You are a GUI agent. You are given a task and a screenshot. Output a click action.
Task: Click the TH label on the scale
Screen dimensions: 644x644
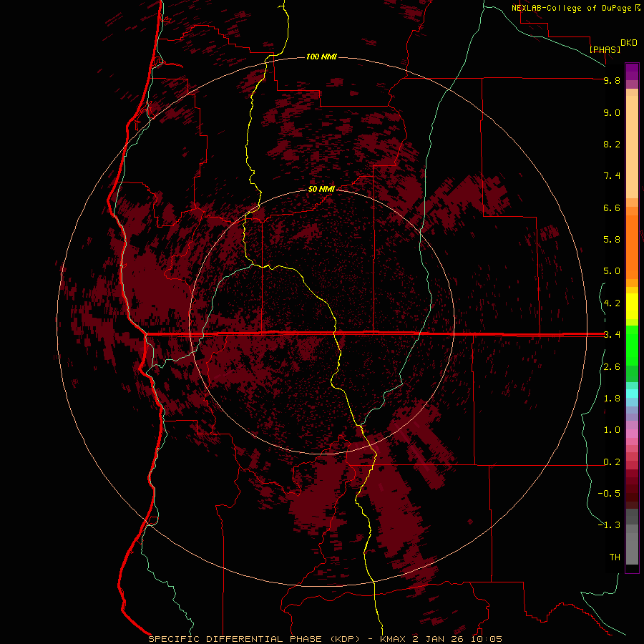click(x=615, y=557)
